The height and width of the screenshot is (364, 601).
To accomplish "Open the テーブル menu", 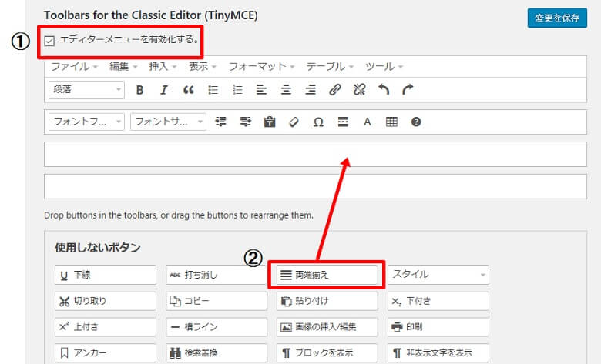I will click(x=330, y=67).
